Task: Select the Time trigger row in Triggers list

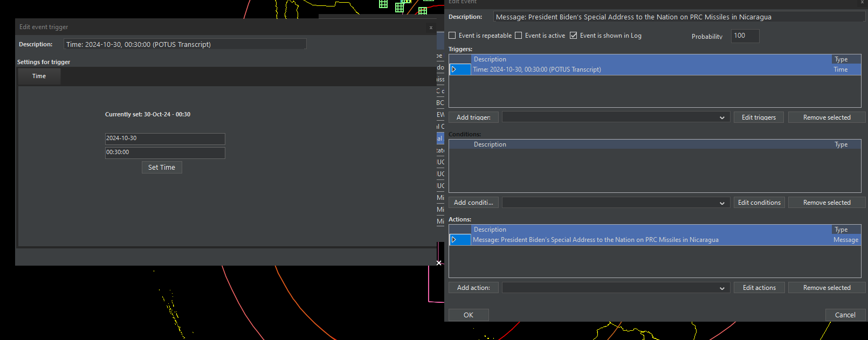Action: point(655,70)
